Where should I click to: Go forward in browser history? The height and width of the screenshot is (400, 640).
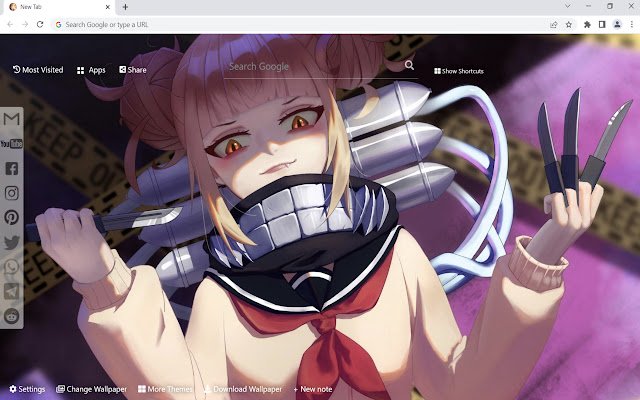[x=25, y=24]
